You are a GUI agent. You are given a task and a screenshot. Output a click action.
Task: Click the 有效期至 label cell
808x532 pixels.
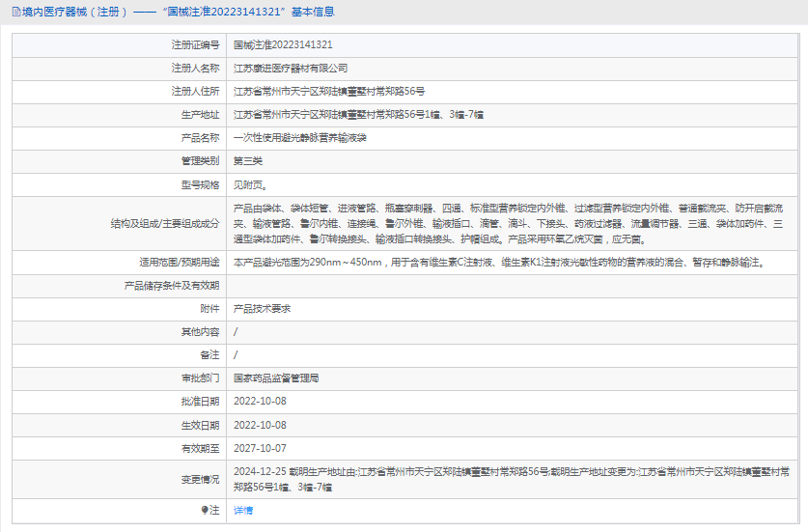click(120, 449)
